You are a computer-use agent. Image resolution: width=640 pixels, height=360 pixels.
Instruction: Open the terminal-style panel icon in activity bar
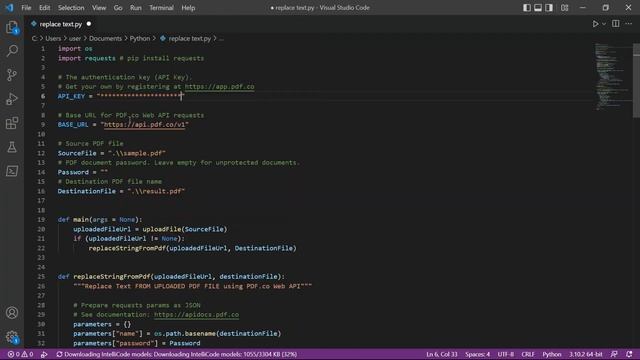pyautogui.click(x=12, y=171)
